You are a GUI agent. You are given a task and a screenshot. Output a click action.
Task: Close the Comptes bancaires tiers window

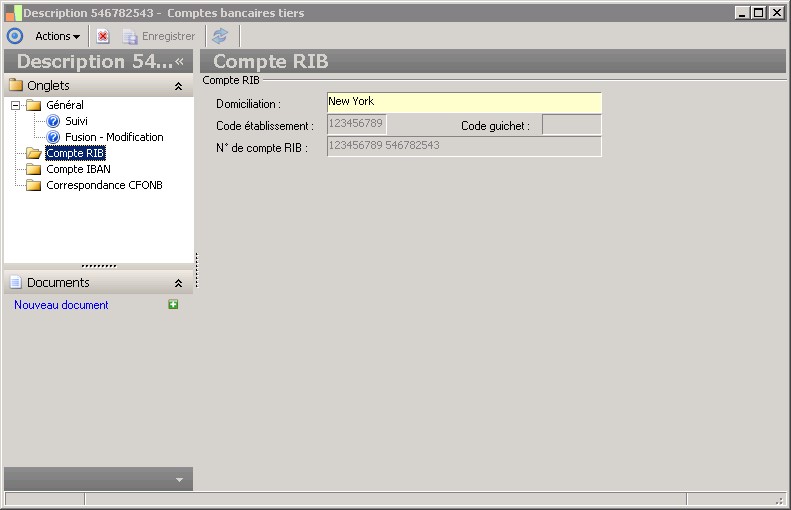click(x=776, y=13)
